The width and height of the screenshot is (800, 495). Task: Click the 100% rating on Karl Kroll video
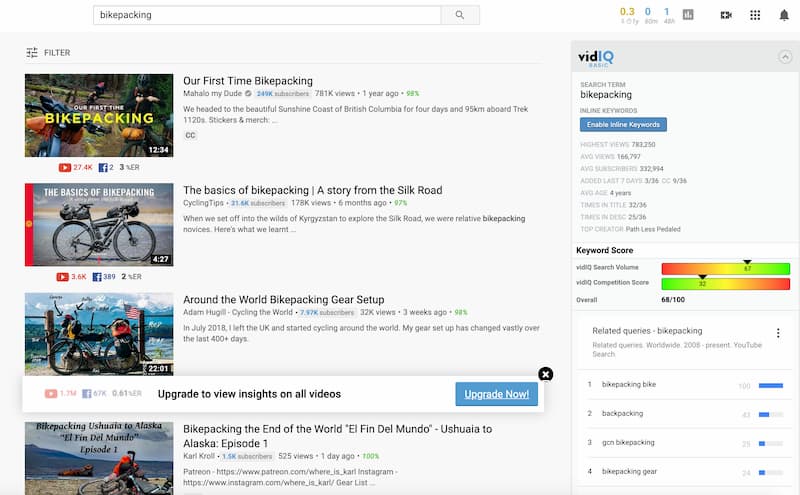pos(370,456)
